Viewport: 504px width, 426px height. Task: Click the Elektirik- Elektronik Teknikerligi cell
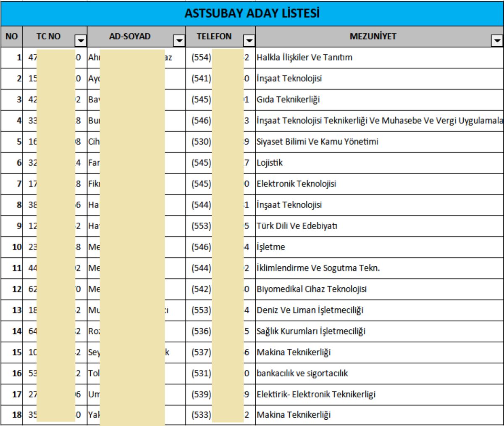click(x=316, y=394)
